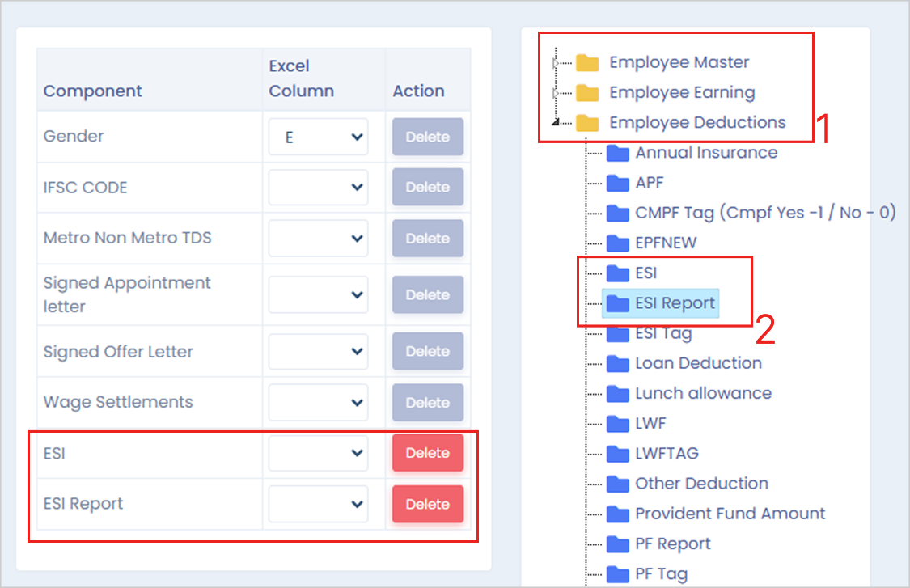Click the PF Report folder icon
This screenshot has height=588, width=910.
click(x=618, y=544)
